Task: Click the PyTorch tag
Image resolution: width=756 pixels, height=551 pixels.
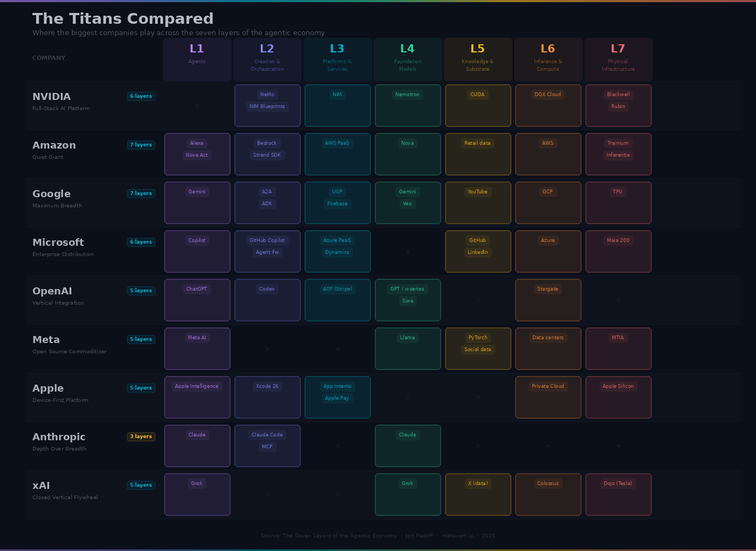Action: point(478,338)
